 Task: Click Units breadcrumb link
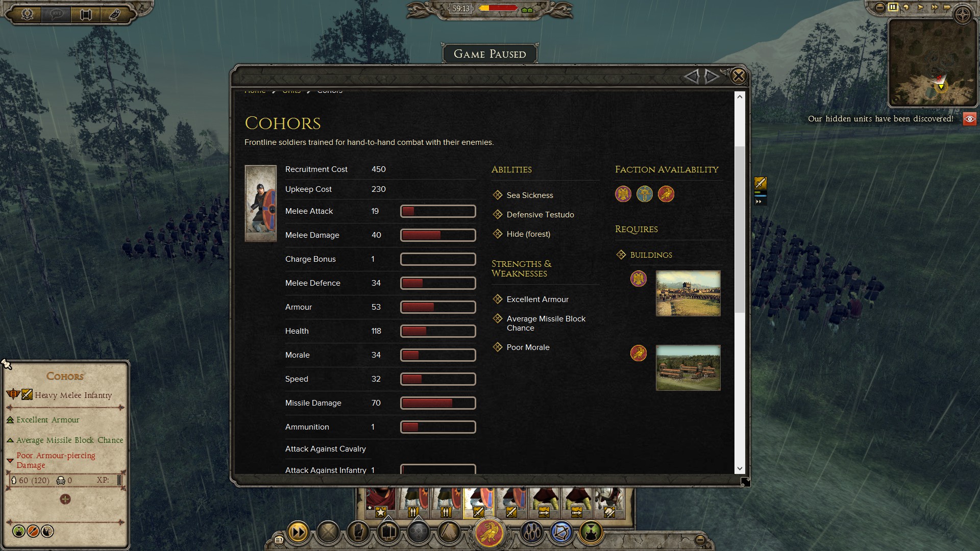click(291, 91)
